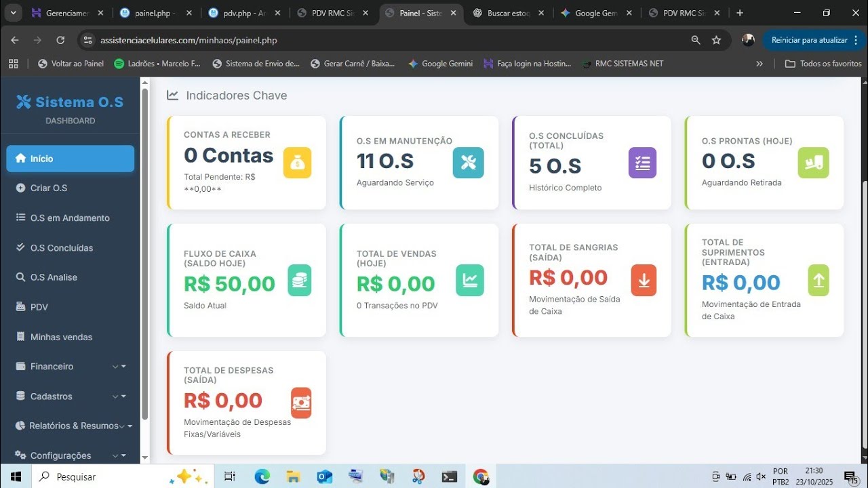Open the Sistema de Envio bookmark

pyautogui.click(x=256, y=64)
